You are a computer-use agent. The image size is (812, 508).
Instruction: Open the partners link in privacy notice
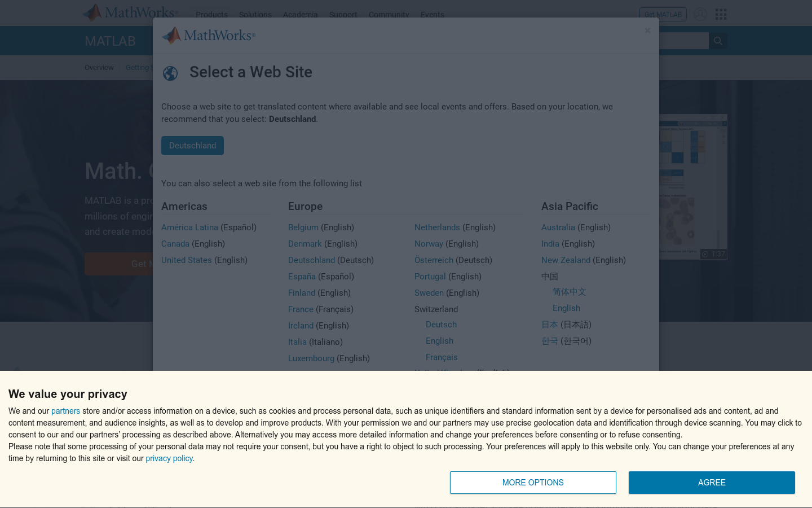pos(65,411)
